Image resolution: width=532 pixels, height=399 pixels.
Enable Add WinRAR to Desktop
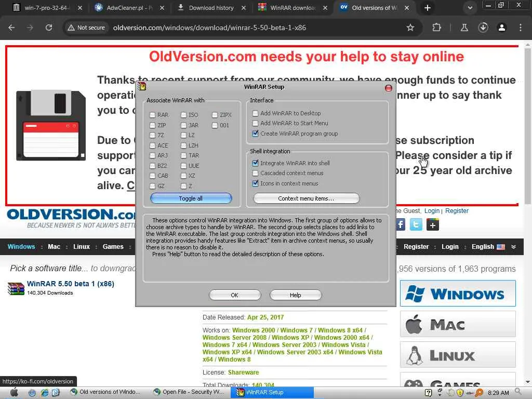pos(256,113)
